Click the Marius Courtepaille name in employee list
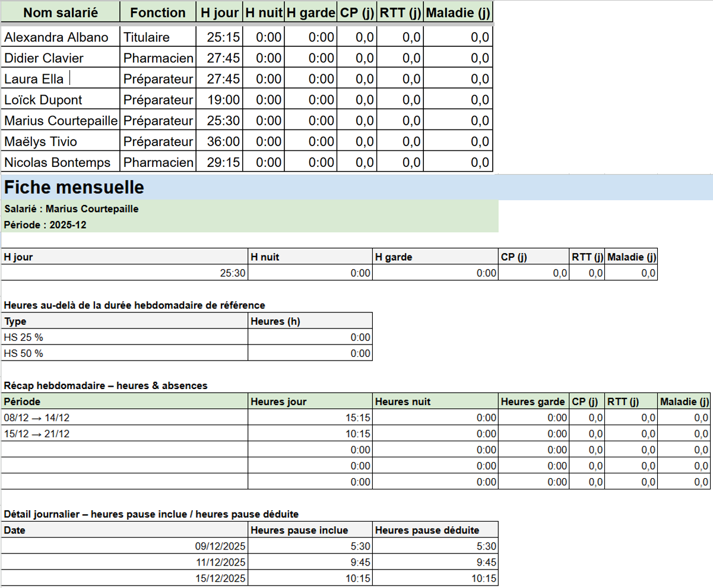This screenshot has width=713, height=588. tap(61, 121)
